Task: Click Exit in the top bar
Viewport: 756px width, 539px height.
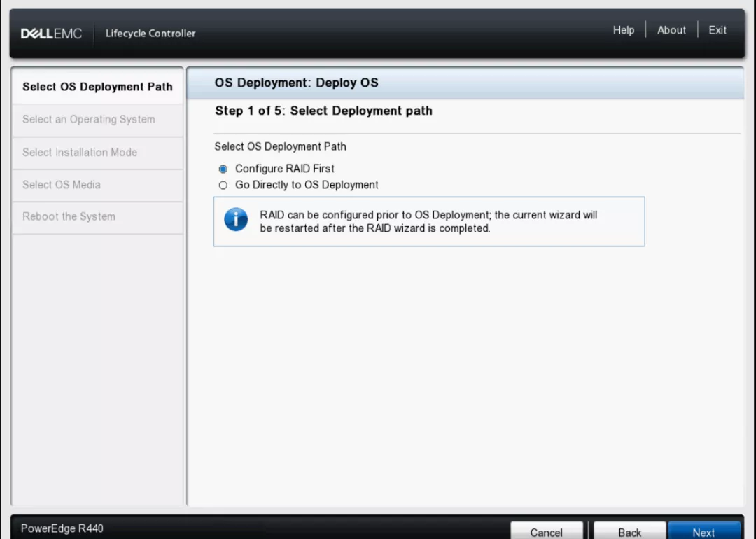Action: tap(717, 30)
